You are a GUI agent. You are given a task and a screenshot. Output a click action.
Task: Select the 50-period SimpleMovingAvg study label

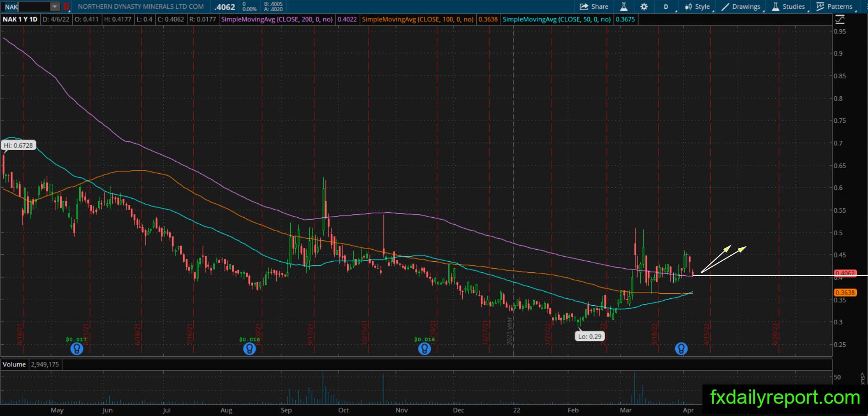[x=557, y=19]
